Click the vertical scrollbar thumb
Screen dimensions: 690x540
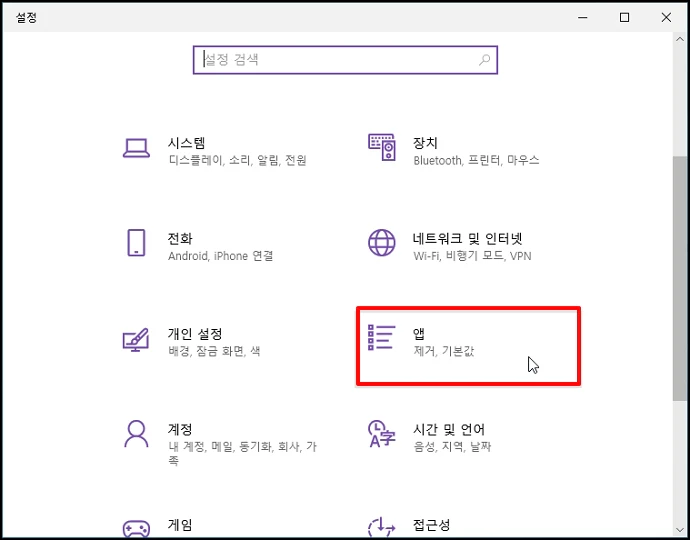tap(680, 278)
